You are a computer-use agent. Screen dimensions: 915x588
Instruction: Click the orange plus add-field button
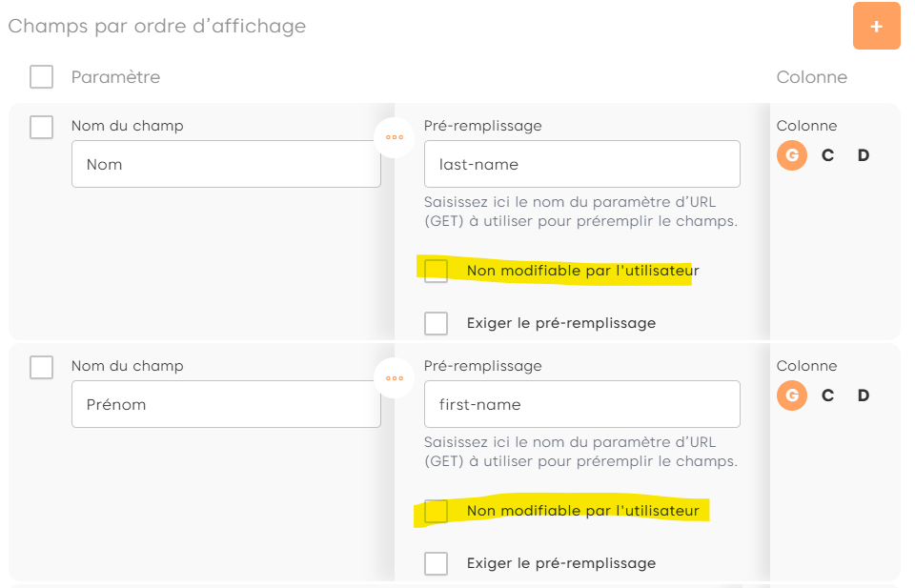876,26
